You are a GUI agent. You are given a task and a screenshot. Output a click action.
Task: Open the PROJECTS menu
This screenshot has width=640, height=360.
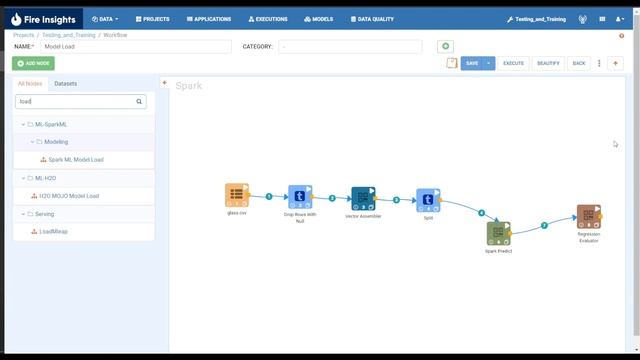153,19
